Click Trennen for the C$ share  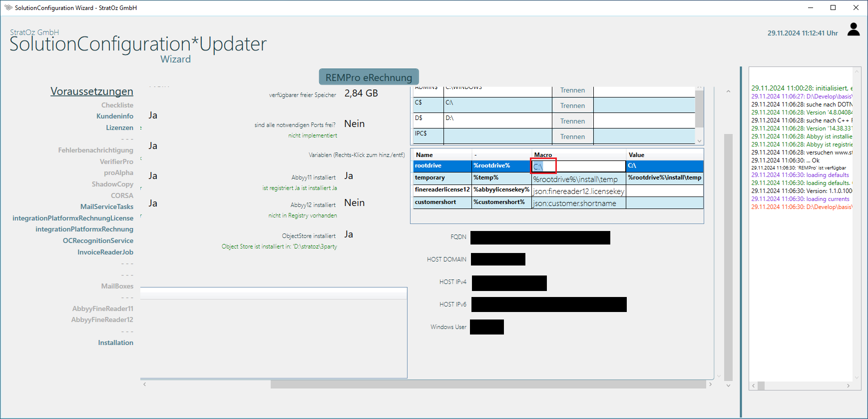click(x=572, y=105)
